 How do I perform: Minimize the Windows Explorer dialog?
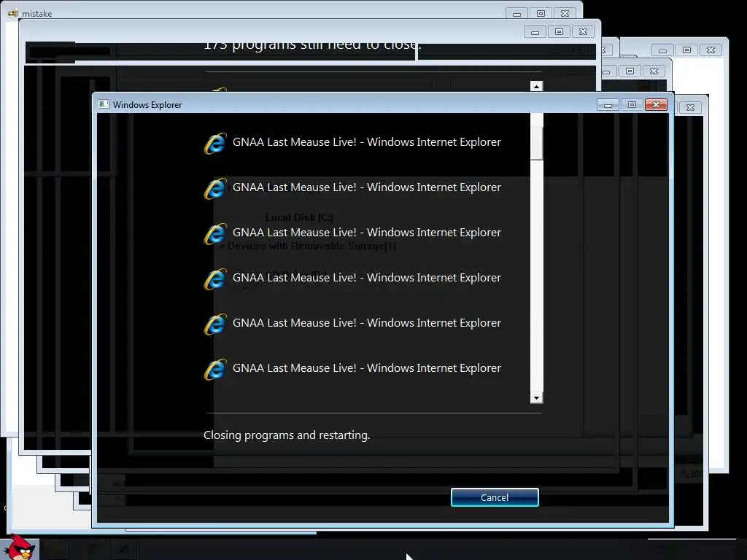coord(608,105)
